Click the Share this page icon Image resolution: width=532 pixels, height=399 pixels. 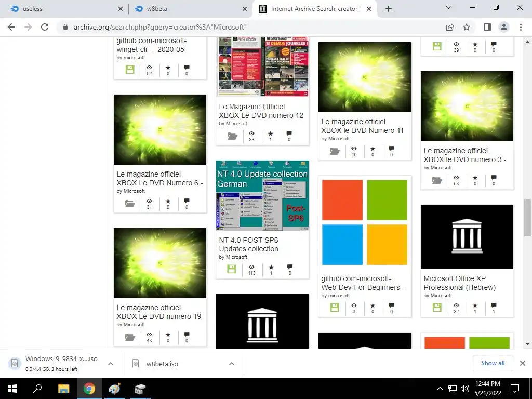(450, 27)
